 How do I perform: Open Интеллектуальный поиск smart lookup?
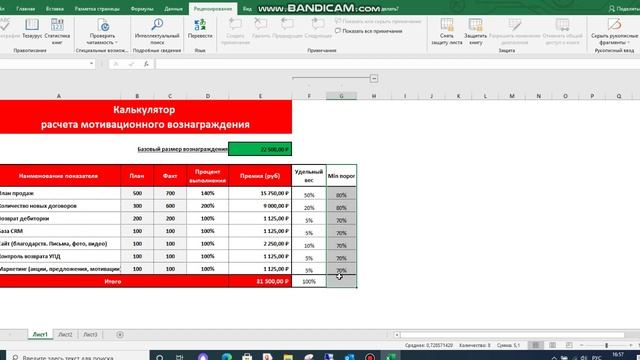click(x=157, y=31)
